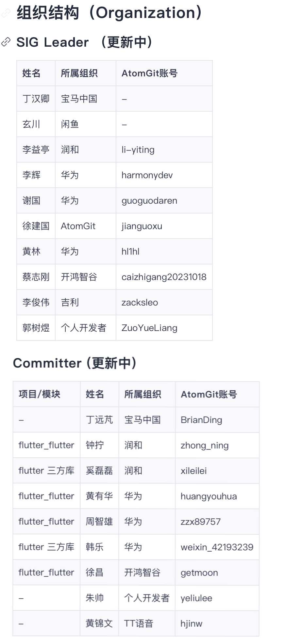Click the BrianDing account in Committer table
The height and width of the screenshot is (644, 301).
click(201, 420)
